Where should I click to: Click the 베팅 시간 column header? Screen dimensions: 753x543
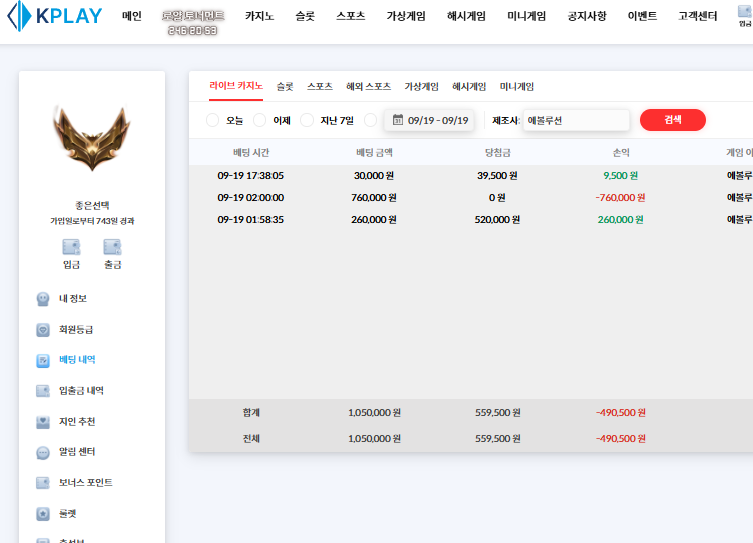(x=251, y=152)
